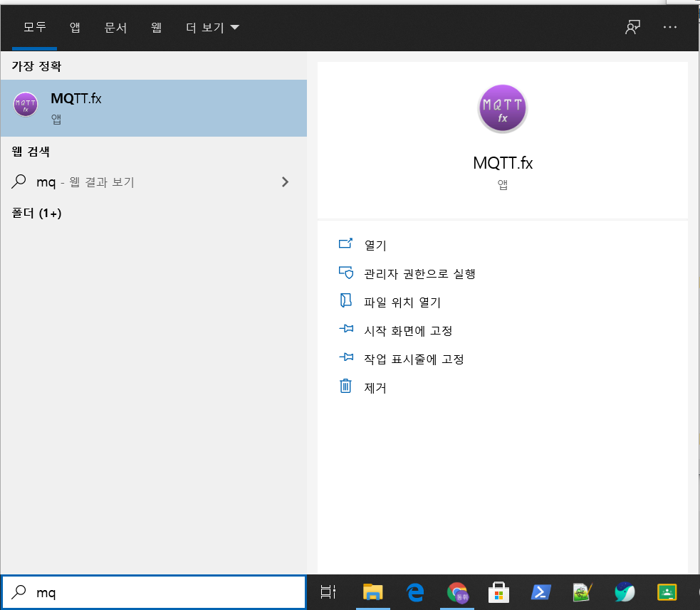Select '작업 표시줄에 고정' to pin app
This screenshot has width=700, height=610.
point(414,359)
